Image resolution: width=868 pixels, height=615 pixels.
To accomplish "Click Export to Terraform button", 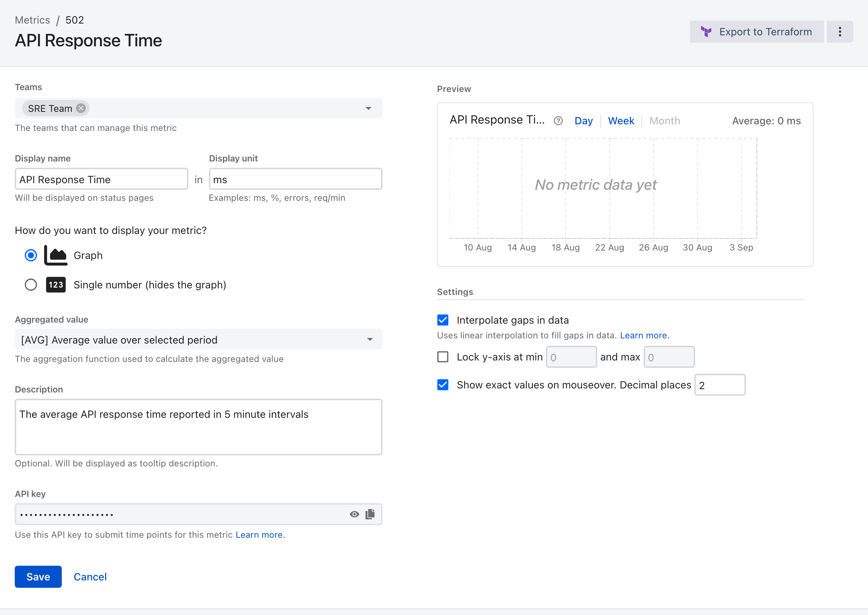I will (756, 32).
